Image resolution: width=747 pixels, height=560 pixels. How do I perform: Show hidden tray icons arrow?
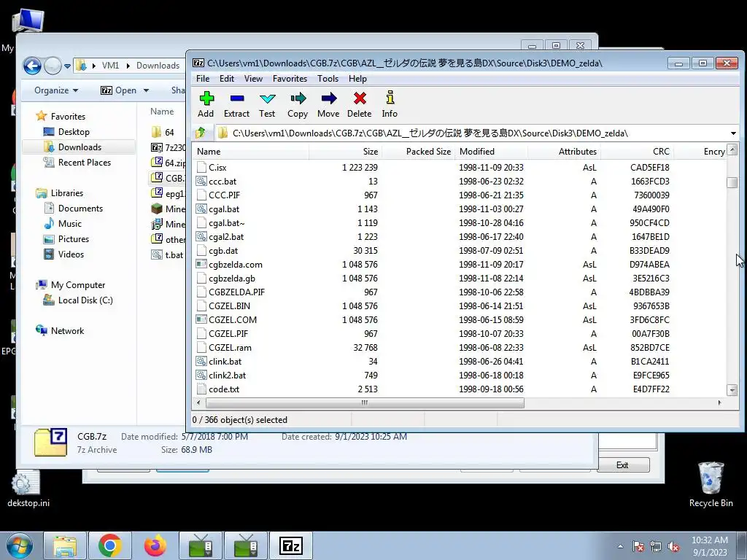(620, 547)
